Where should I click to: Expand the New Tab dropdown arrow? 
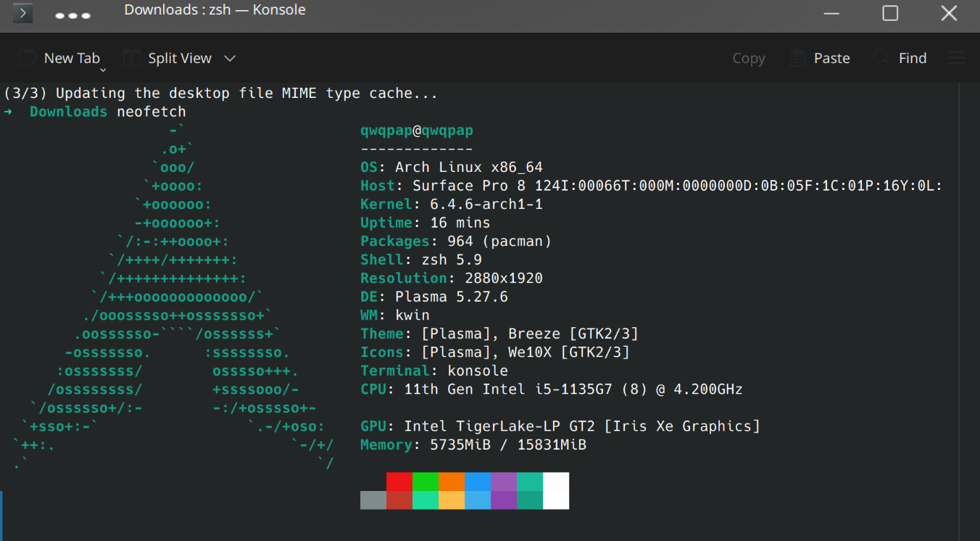(103, 70)
